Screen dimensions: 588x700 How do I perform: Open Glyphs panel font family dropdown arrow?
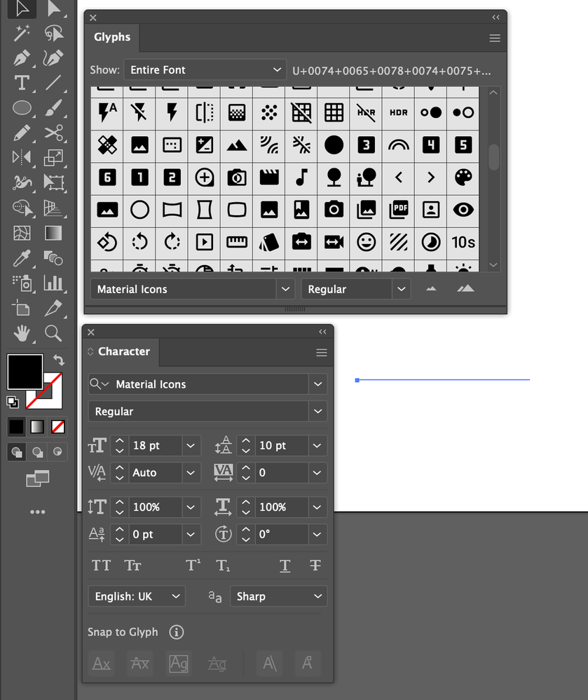(285, 289)
